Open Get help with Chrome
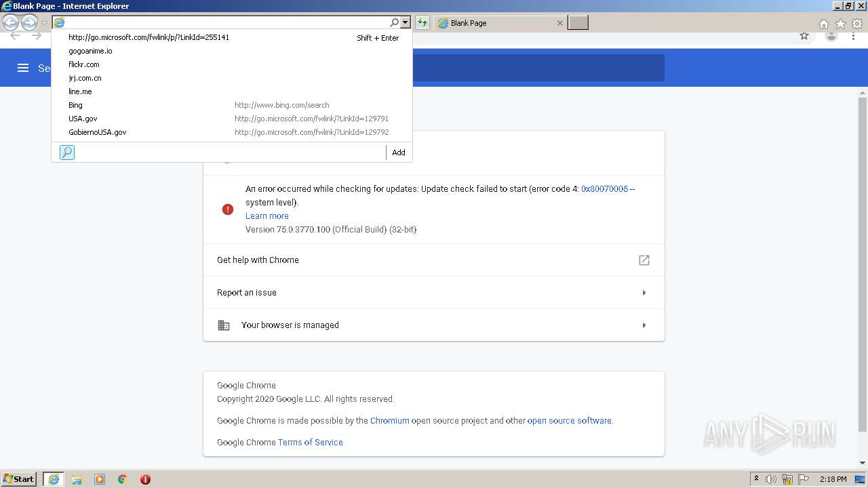The width and height of the screenshot is (868, 488). click(x=434, y=260)
